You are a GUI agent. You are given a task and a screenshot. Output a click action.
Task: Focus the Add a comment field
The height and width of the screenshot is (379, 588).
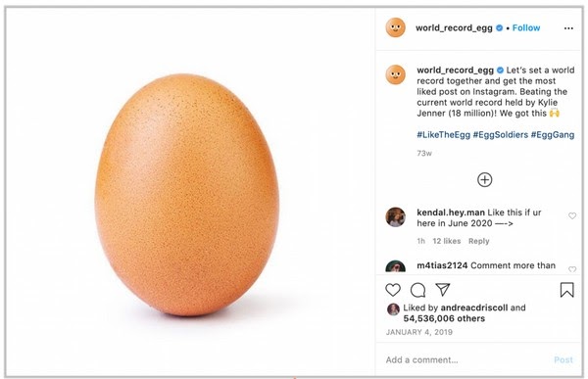[x=468, y=359]
